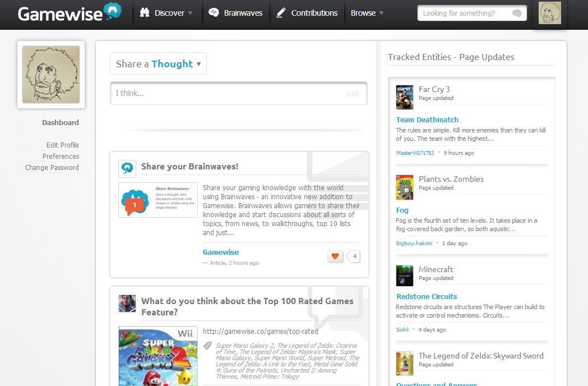Screen dimensions: 588x386
Task: Expand the Discover dropdown arrow
Action: point(191,13)
